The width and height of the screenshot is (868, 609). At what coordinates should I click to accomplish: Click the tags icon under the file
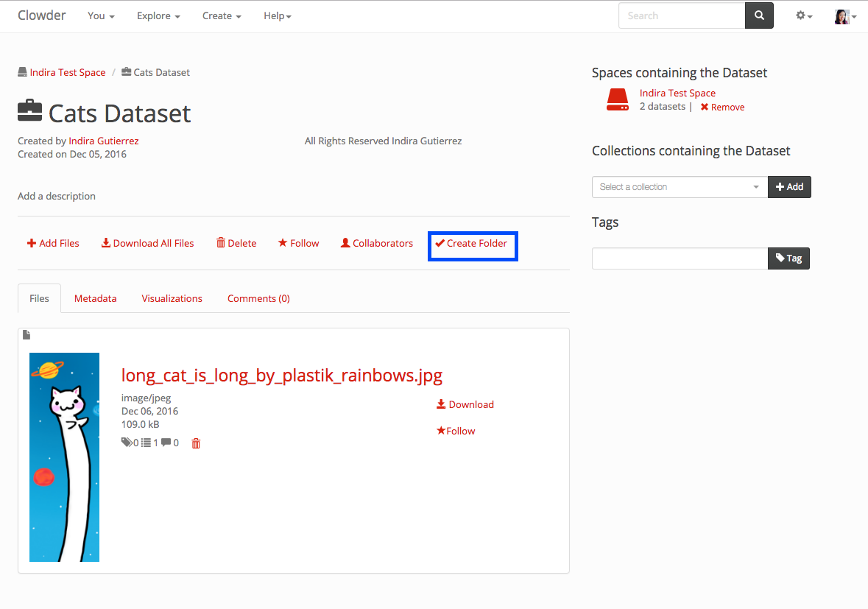coord(127,443)
